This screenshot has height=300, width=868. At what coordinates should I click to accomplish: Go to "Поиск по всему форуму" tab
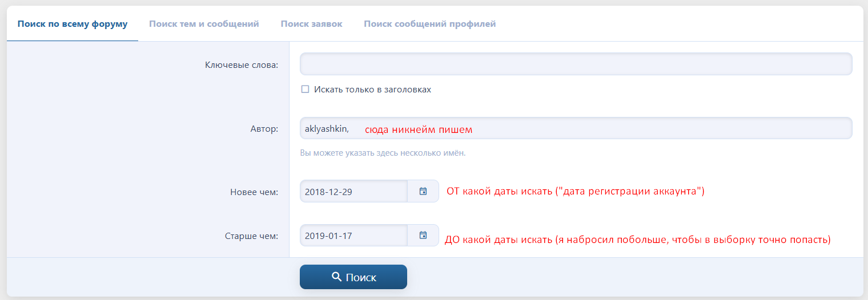coord(73,24)
